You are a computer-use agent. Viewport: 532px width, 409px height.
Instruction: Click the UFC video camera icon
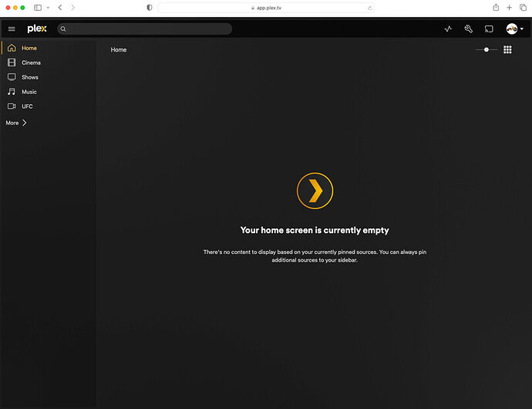click(12, 106)
